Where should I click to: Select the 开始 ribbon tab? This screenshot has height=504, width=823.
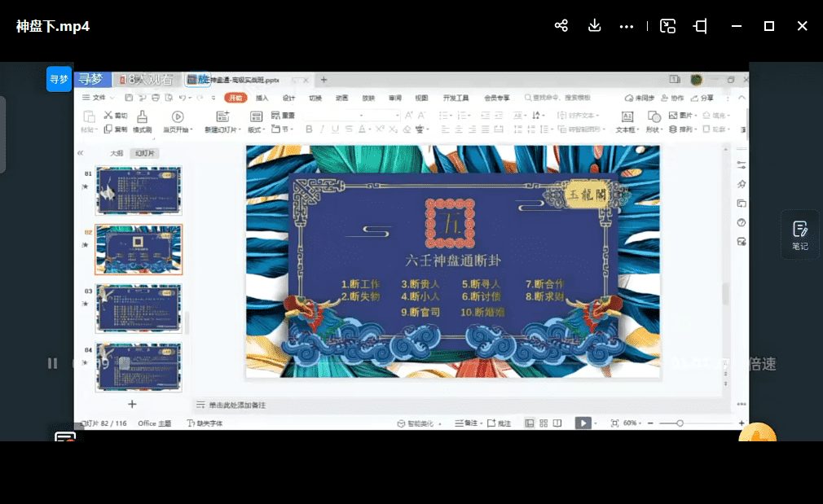[235, 98]
